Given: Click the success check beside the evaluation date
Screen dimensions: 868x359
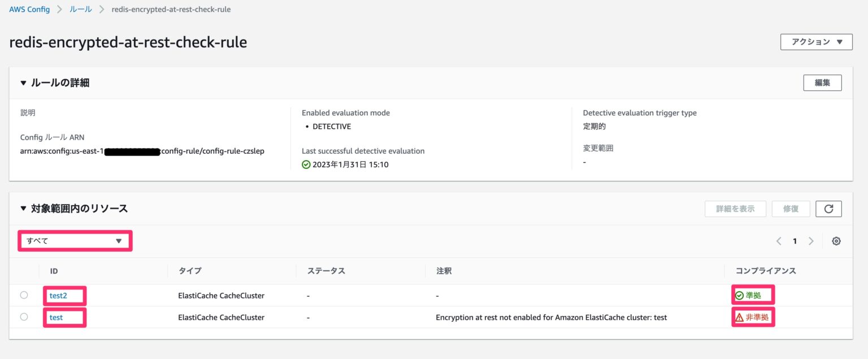Looking at the screenshot, I should [x=305, y=164].
